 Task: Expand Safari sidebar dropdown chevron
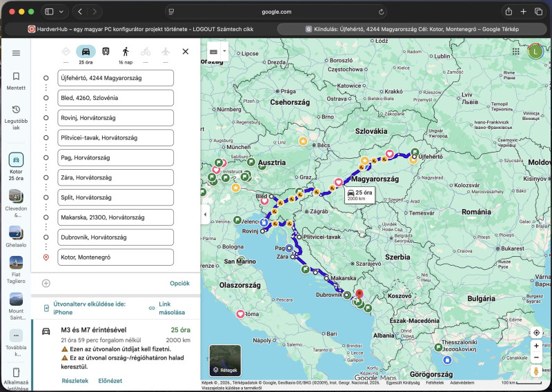(61, 12)
